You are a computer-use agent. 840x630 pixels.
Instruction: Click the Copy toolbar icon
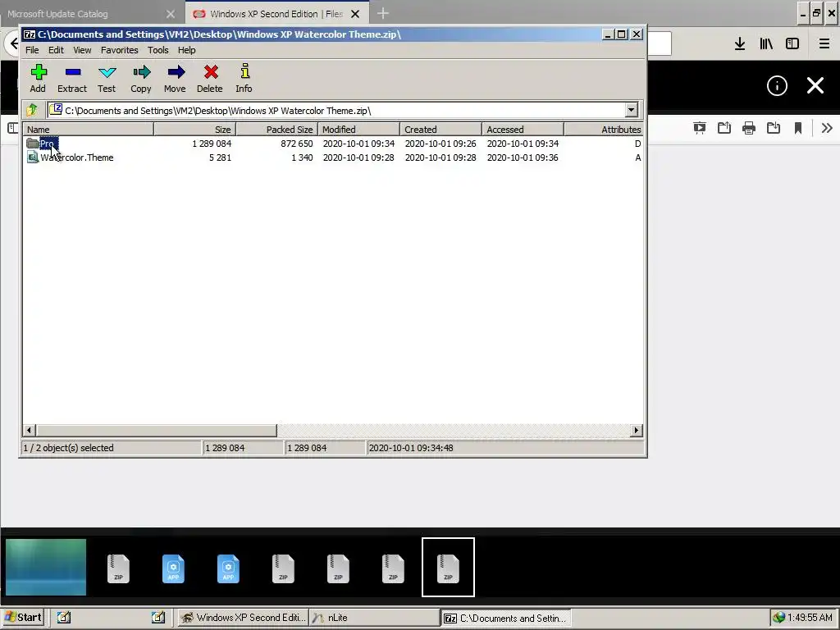[x=141, y=78]
